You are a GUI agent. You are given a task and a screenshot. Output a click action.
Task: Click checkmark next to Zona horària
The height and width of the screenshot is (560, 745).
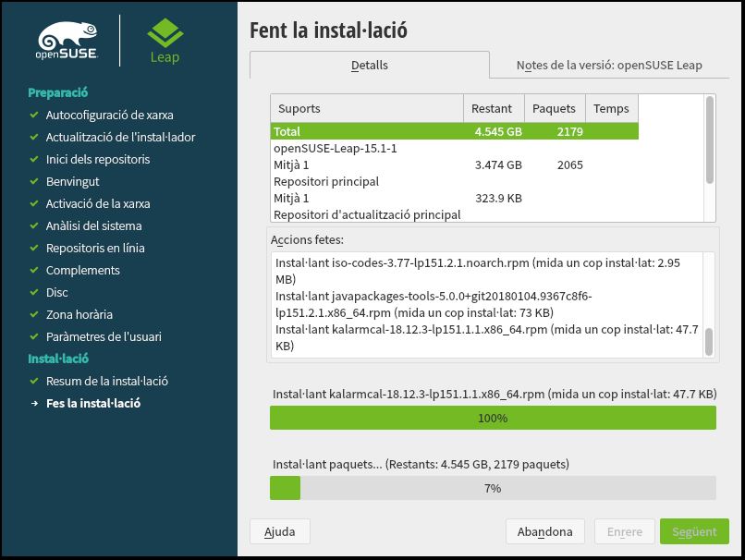34,315
